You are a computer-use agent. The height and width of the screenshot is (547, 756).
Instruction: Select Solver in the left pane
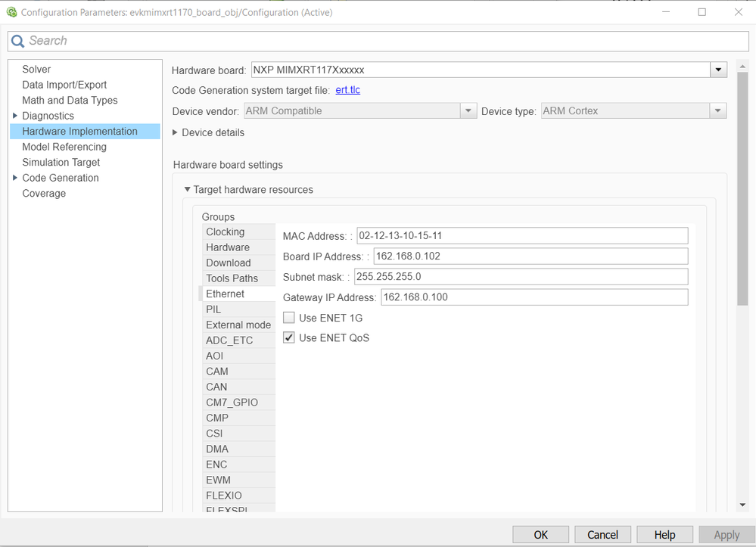[36, 69]
